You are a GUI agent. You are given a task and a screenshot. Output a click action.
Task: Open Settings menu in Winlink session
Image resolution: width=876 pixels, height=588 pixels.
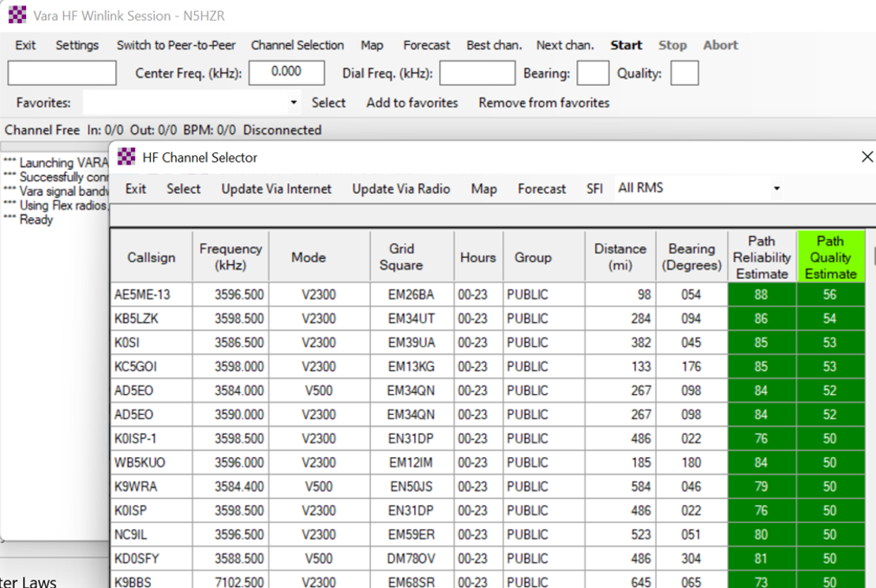coord(77,45)
